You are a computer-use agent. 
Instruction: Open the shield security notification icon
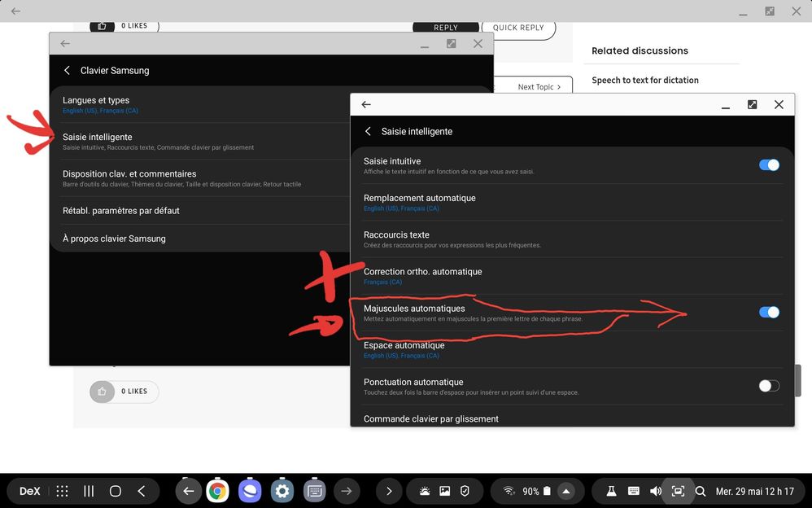[x=465, y=491]
